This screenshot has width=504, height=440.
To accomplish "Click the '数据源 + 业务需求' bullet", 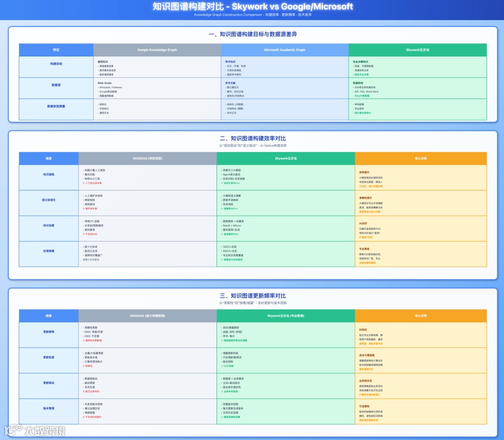I will pyautogui.click(x=233, y=379).
